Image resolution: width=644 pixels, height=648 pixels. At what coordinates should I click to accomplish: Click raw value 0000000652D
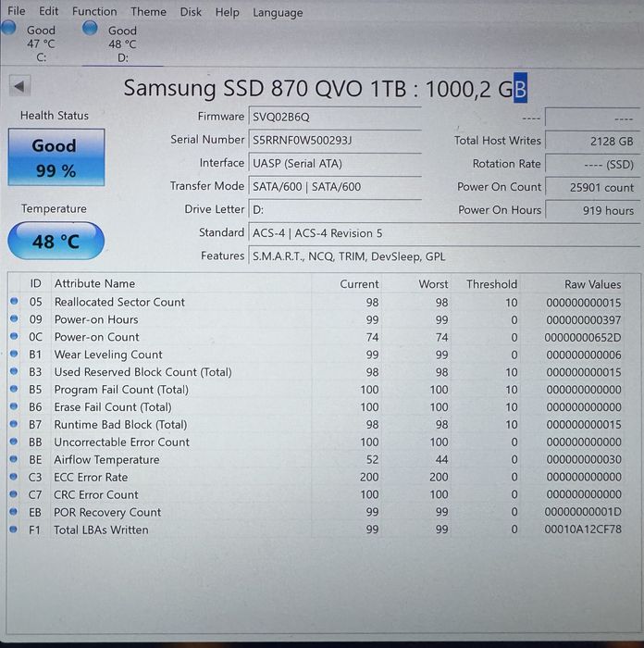[x=583, y=338]
